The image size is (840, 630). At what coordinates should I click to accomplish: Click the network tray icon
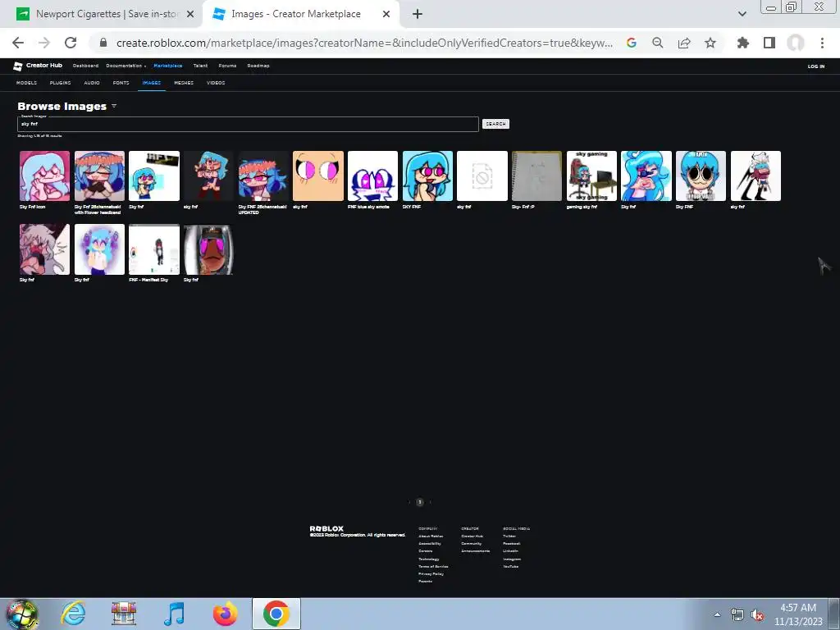(737, 614)
